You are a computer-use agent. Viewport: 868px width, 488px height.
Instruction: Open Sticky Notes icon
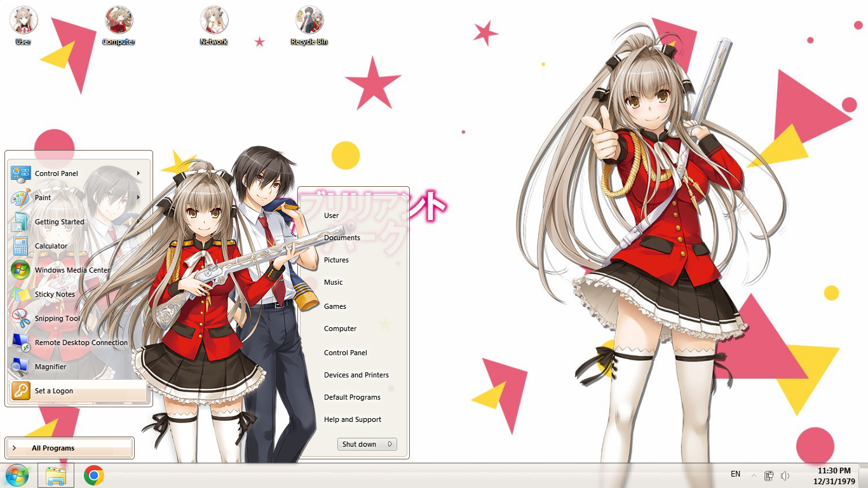20,294
